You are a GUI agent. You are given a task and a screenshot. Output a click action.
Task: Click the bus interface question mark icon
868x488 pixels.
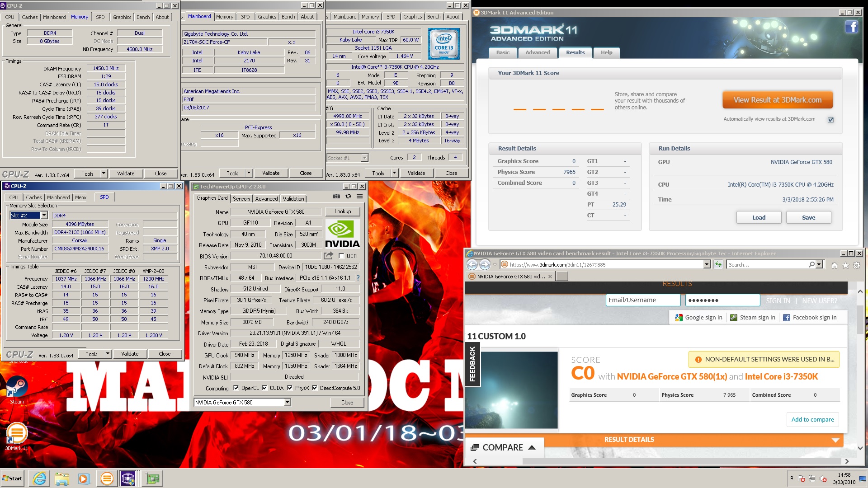pyautogui.click(x=358, y=278)
